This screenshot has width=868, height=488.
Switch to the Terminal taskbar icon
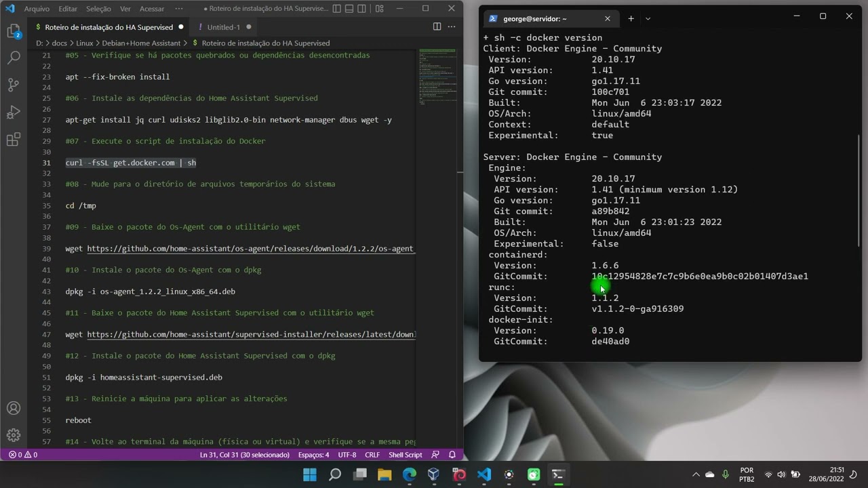[x=559, y=474]
